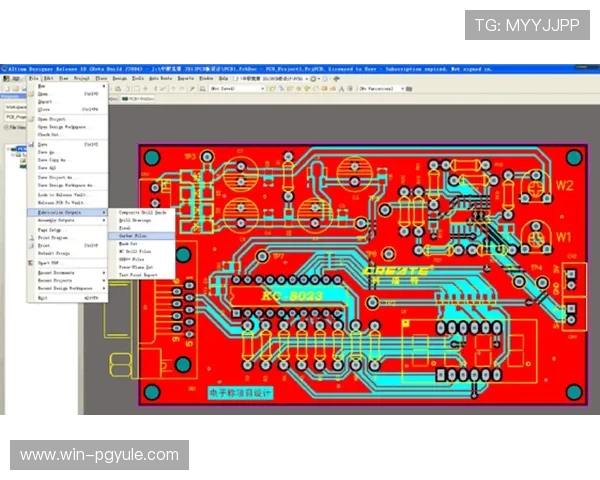Click the Open folder icon in File menu
The width and height of the screenshot is (600, 480).
32,93
